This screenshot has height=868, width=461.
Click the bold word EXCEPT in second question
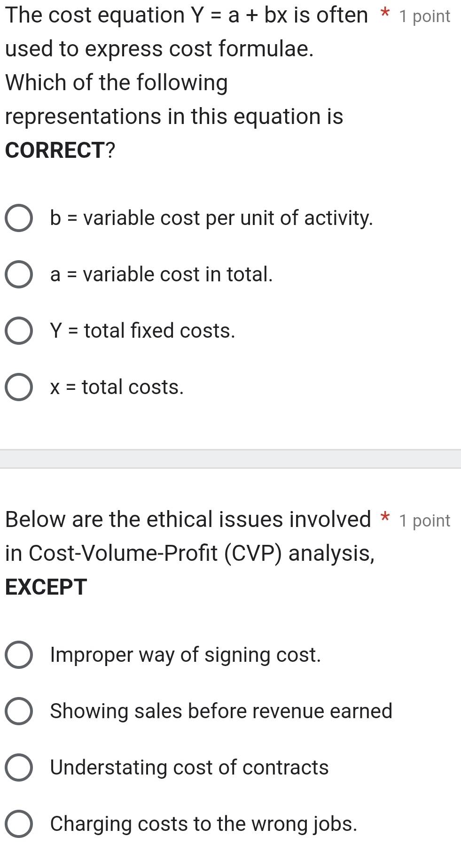46,587
